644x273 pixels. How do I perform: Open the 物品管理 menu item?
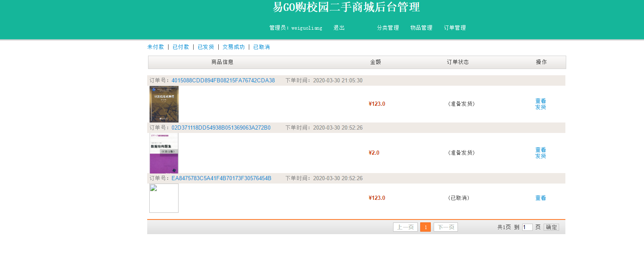tap(421, 28)
